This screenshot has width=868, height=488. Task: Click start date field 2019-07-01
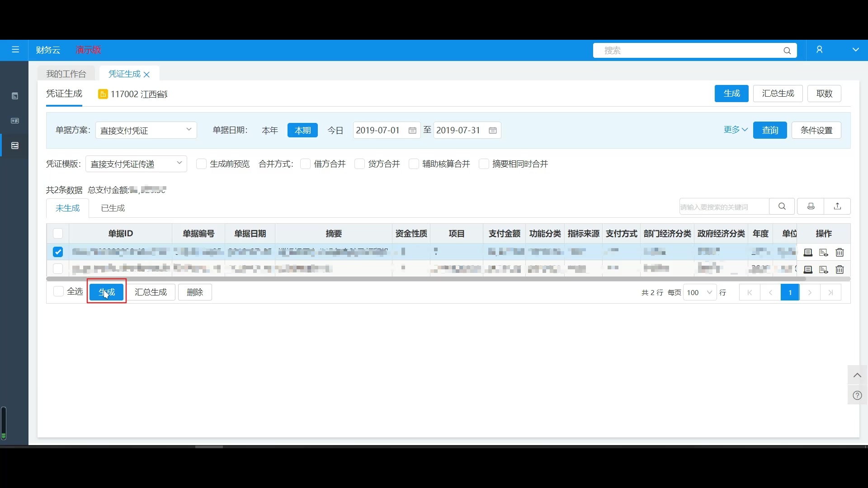coord(387,131)
